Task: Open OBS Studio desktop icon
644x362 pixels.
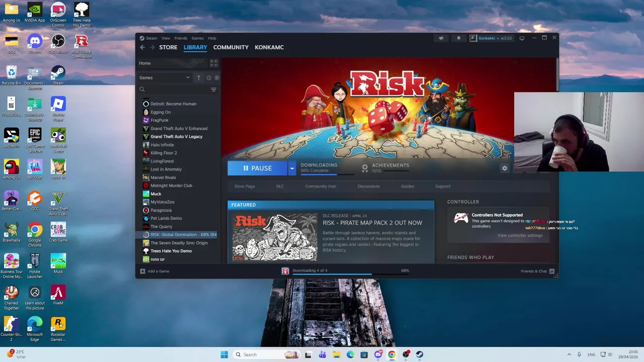Action: click(x=58, y=43)
